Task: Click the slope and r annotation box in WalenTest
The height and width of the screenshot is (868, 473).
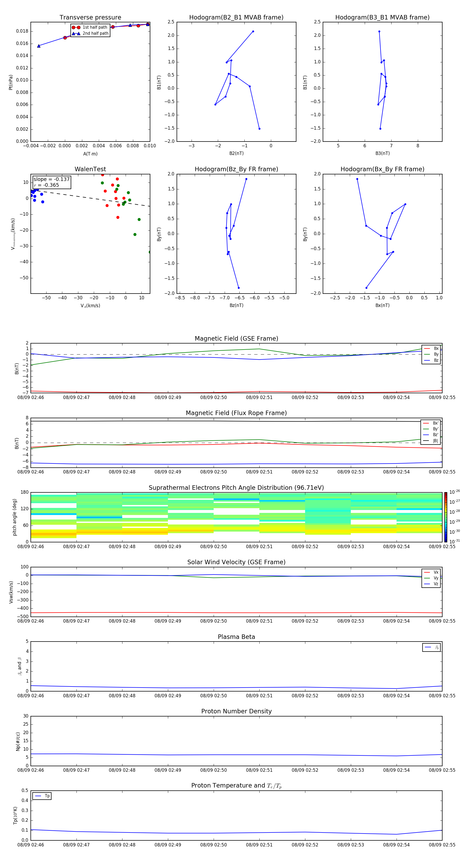Action: point(52,182)
